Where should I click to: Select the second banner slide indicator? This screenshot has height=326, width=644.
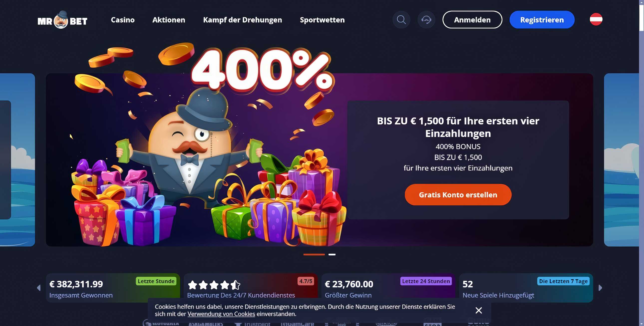tap(332, 254)
